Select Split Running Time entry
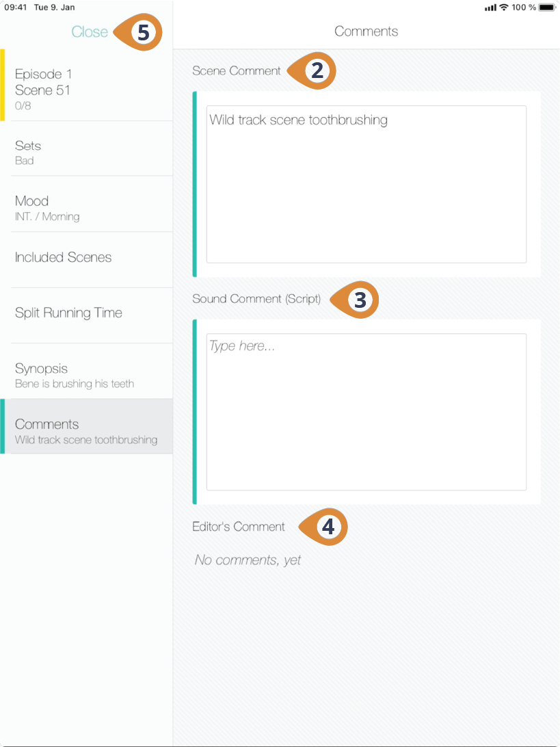560x747 pixels. [86, 315]
